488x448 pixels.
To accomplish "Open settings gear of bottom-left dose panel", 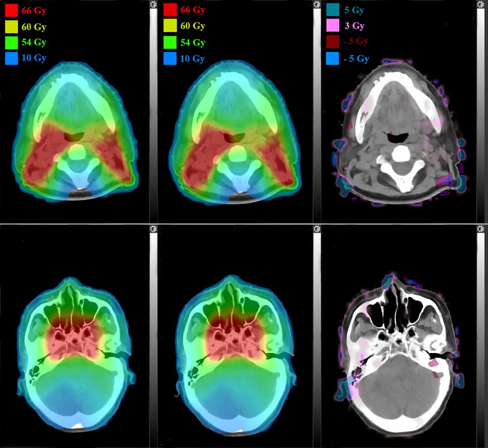I will (x=153, y=229).
